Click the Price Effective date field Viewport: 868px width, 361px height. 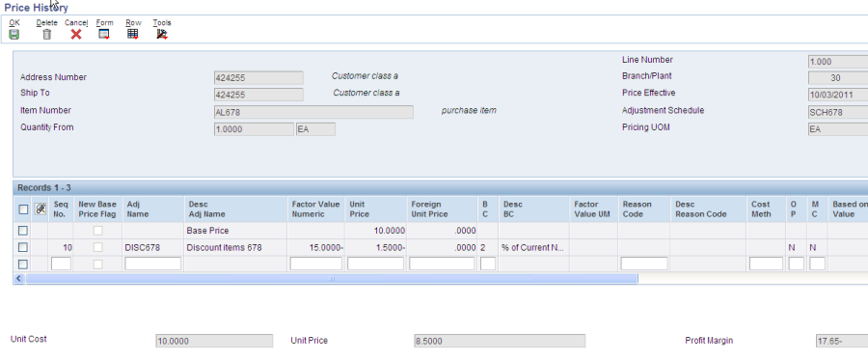838,96
